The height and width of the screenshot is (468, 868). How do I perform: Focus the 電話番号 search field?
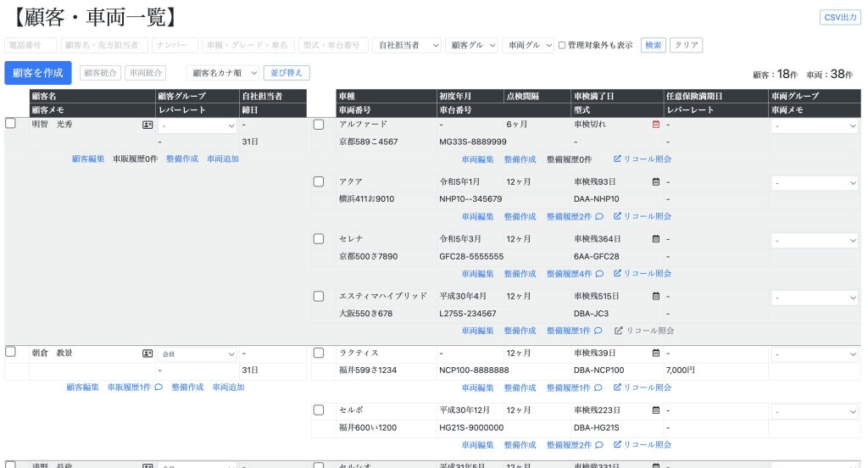point(31,46)
